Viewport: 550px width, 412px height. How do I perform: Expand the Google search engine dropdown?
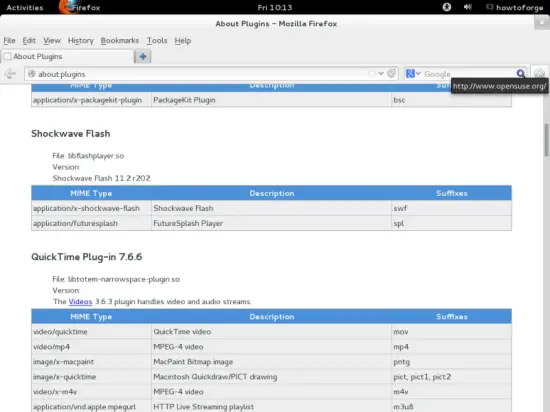click(x=413, y=74)
